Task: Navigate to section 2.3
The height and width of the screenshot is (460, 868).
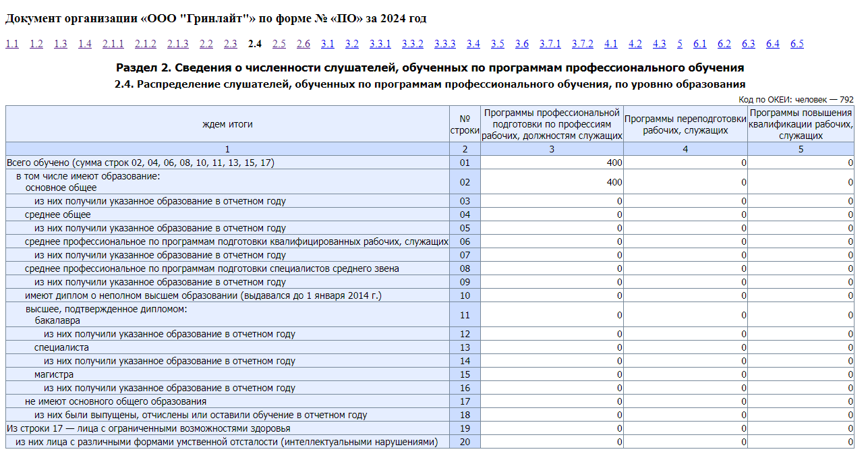Action: 231,44
